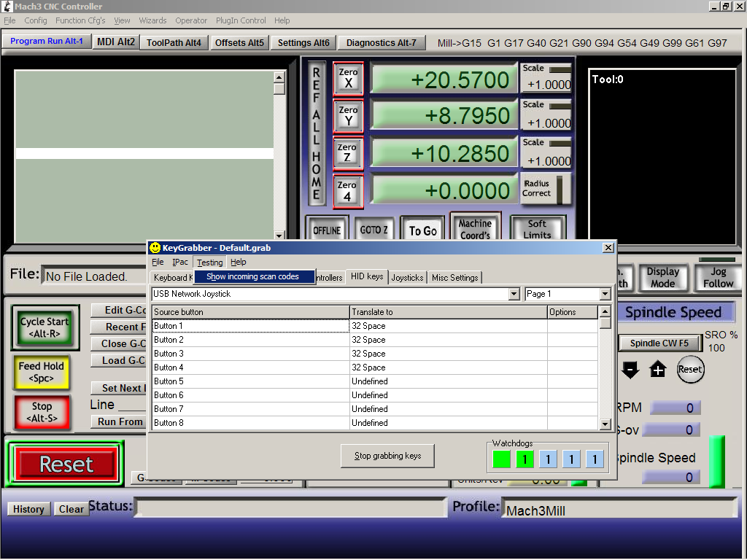Click X axis position readout +20.5700

[x=444, y=79]
